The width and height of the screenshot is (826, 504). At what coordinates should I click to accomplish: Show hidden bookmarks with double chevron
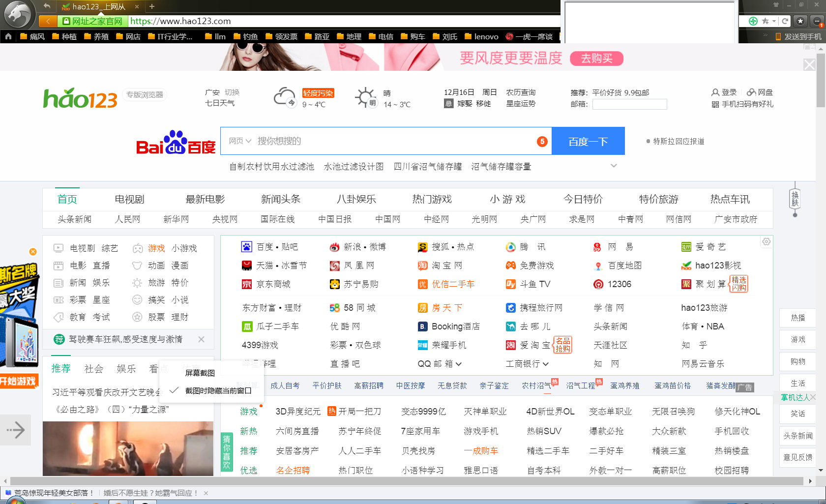coord(765,35)
